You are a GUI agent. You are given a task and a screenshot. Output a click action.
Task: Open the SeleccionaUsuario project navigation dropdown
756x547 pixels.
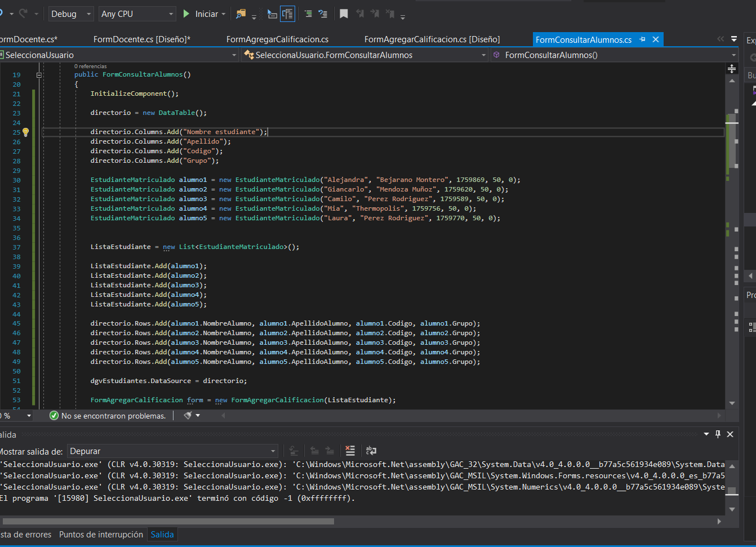(x=119, y=55)
